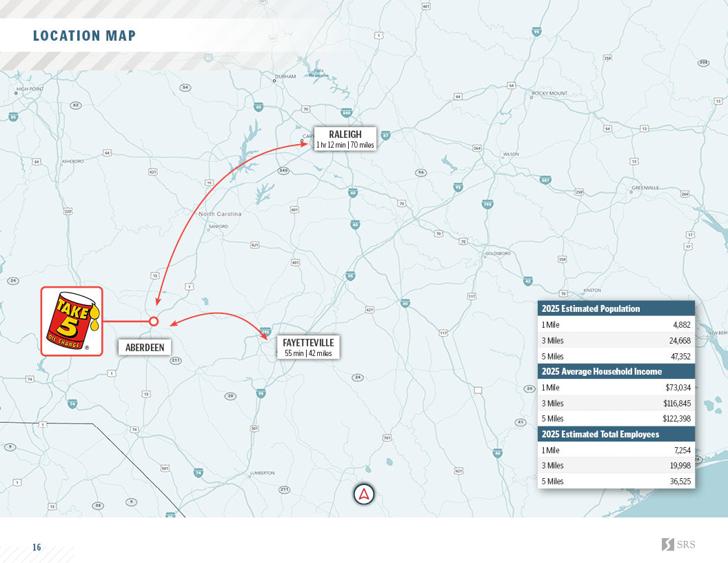Screen dimensions: 728x563
Task: Click the route 87 shield near Raleigh
Action: tap(385, 135)
